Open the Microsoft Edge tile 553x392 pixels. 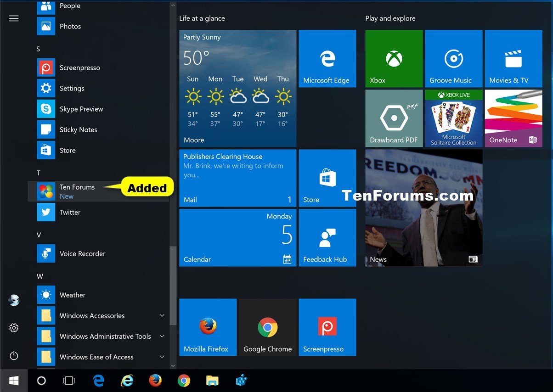327,59
